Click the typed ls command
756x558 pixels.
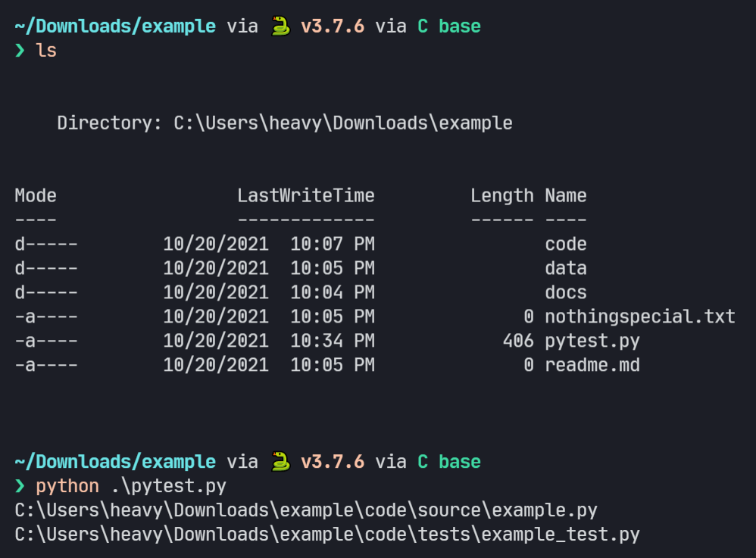pyautogui.click(x=46, y=50)
